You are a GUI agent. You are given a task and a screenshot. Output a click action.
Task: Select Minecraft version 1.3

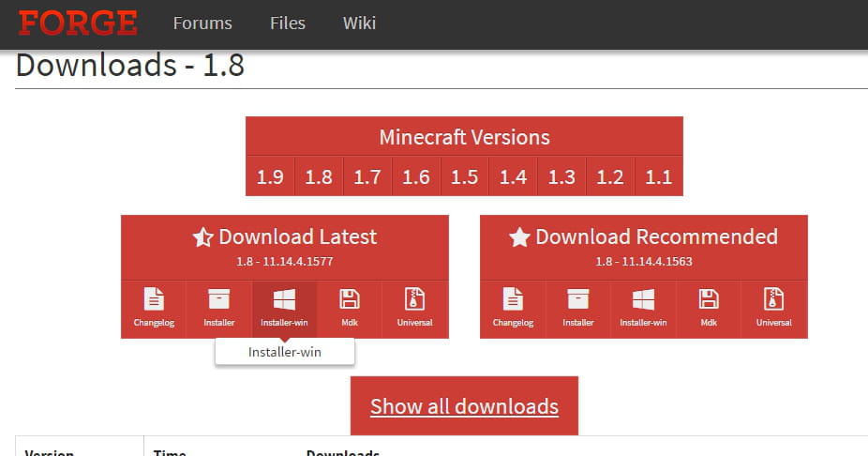pyautogui.click(x=561, y=176)
